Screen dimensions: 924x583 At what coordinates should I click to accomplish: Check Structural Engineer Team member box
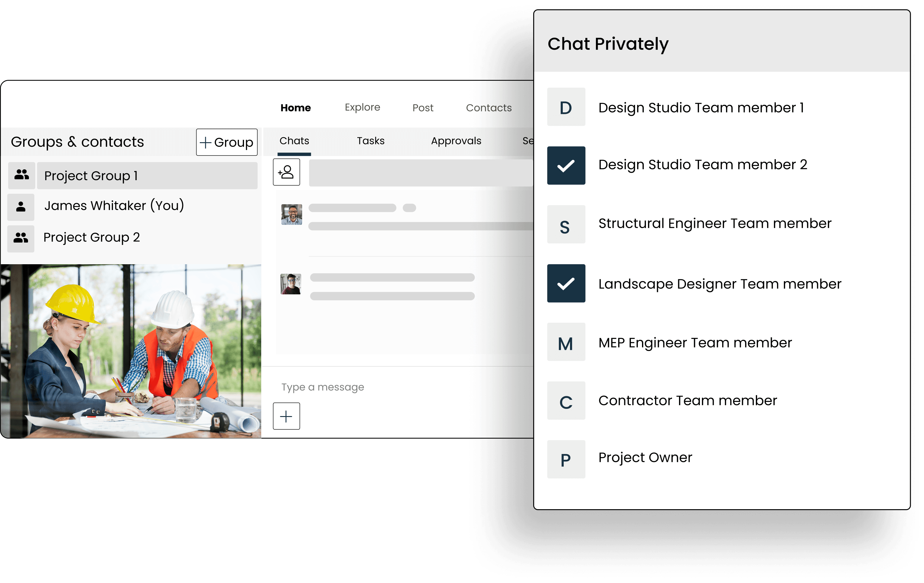pyautogui.click(x=566, y=224)
